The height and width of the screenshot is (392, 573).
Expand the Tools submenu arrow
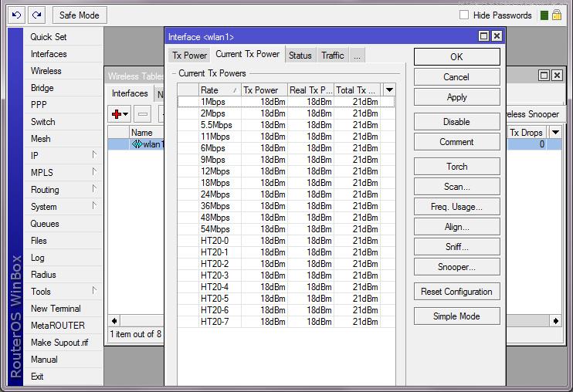click(94, 291)
